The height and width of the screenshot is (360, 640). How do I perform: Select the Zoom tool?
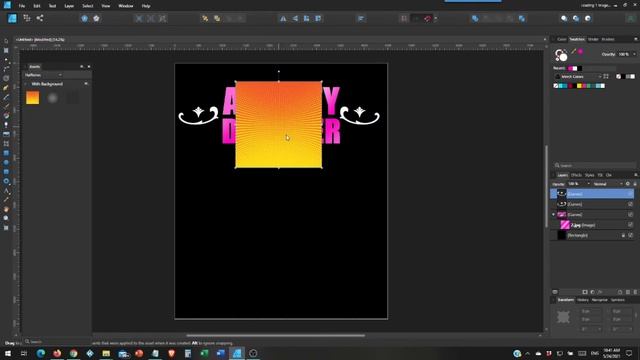6,218
